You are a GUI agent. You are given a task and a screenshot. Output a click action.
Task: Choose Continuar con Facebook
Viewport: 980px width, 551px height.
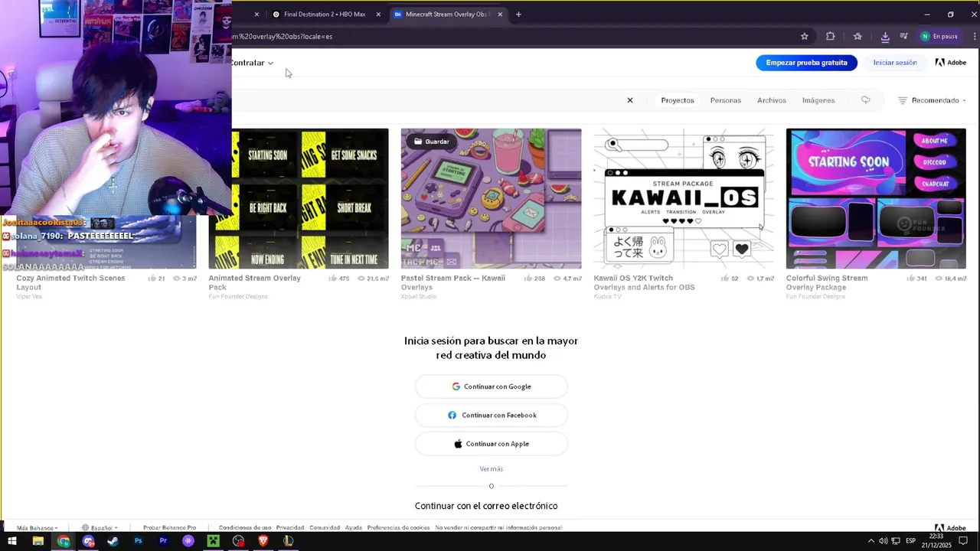tap(492, 415)
